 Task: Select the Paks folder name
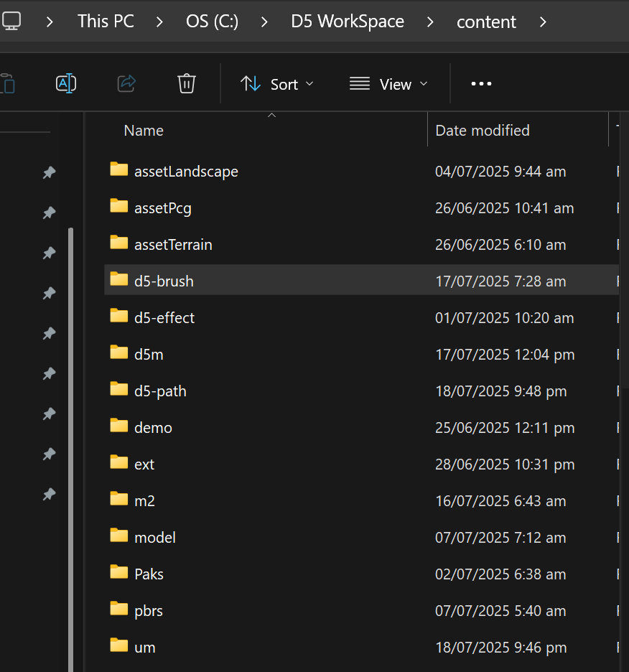[149, 574]
